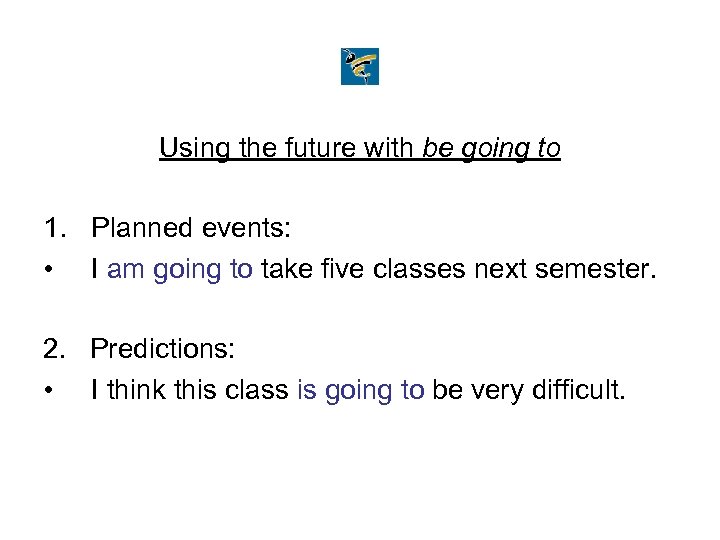This screenshot has height=540, width=720.
Task: Click the blue "am going to" phrase
Action: click(181, 269)
